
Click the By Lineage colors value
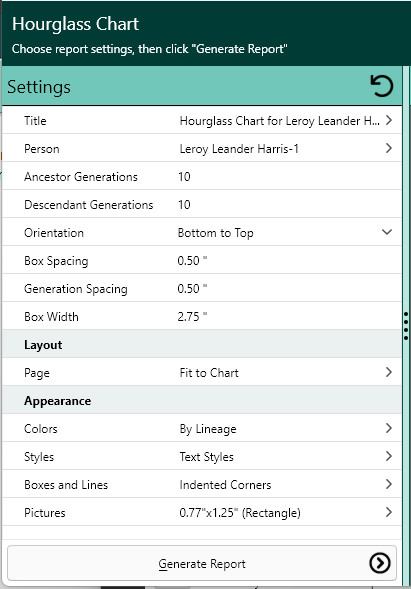208,429
